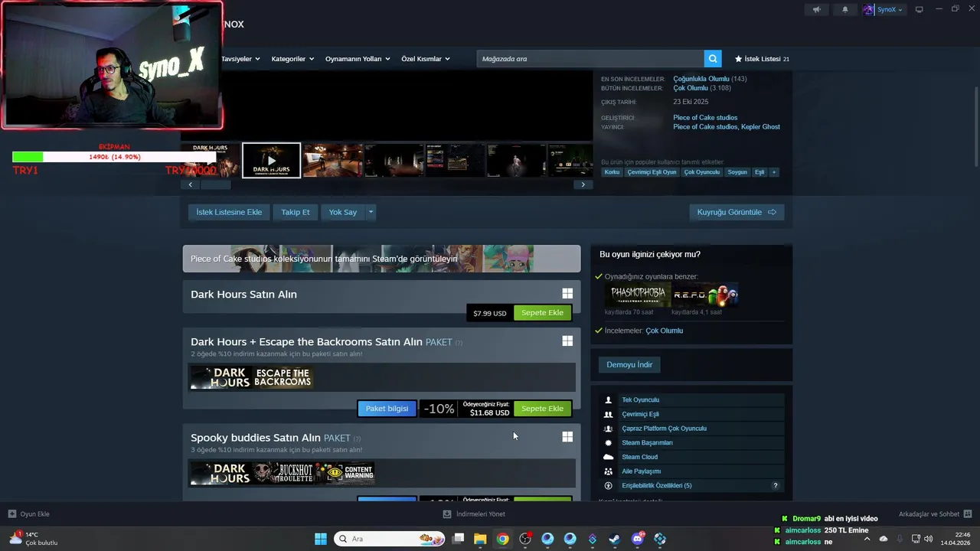Click the Steam Başarımları achievements icon
Screen dimensions: 980x551
pos(609,443)
